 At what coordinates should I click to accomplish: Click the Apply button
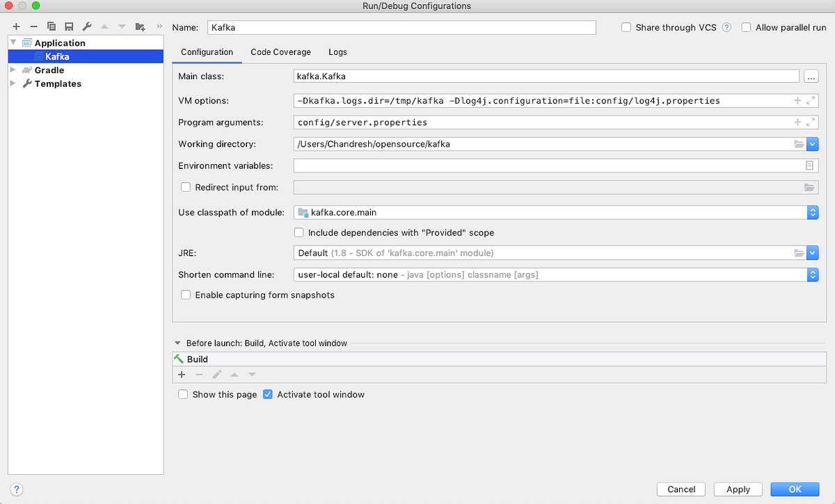coord(738,489)
